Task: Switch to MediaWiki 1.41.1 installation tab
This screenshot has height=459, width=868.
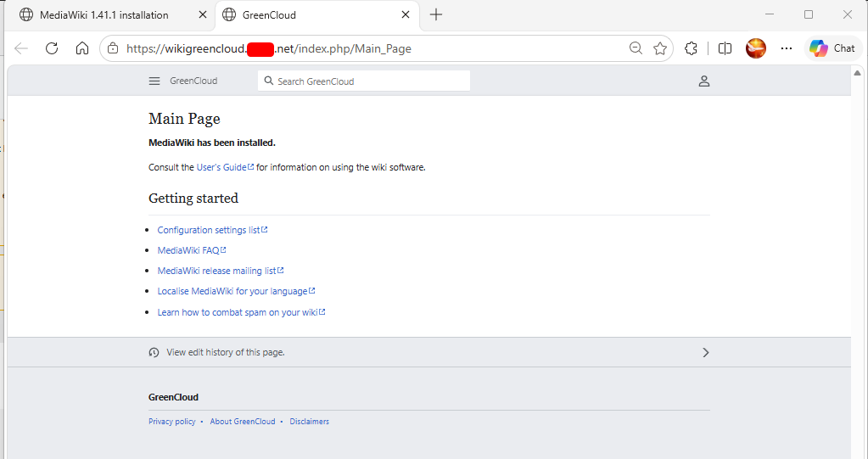Action: pyautogui.click(x=104, y=15)
